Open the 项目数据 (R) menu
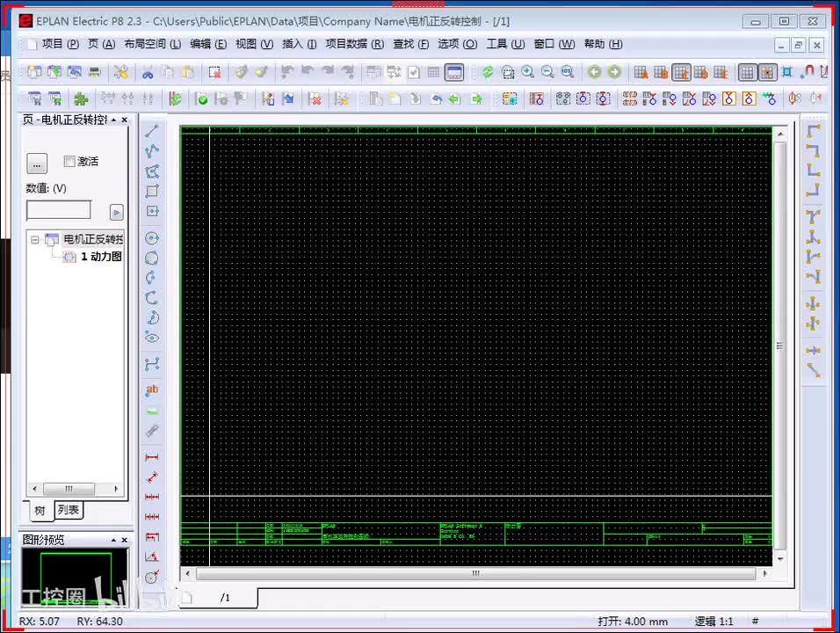 (x=355, y=44)
